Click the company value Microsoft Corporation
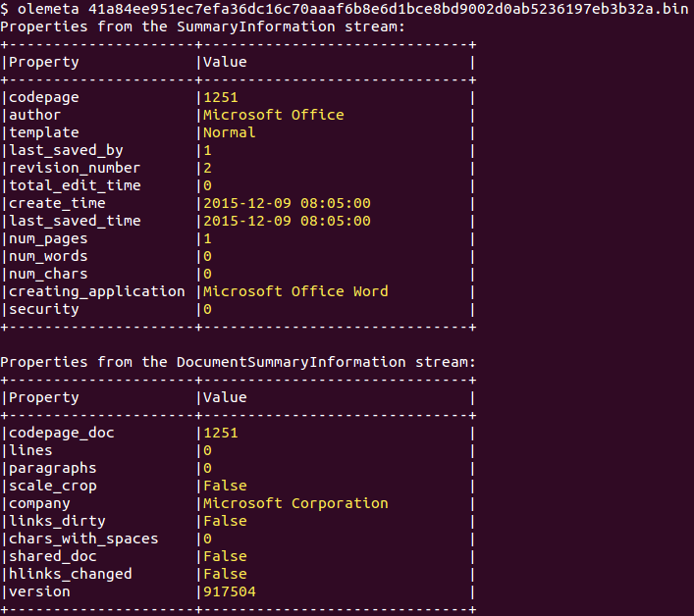 tap(295, 503)
